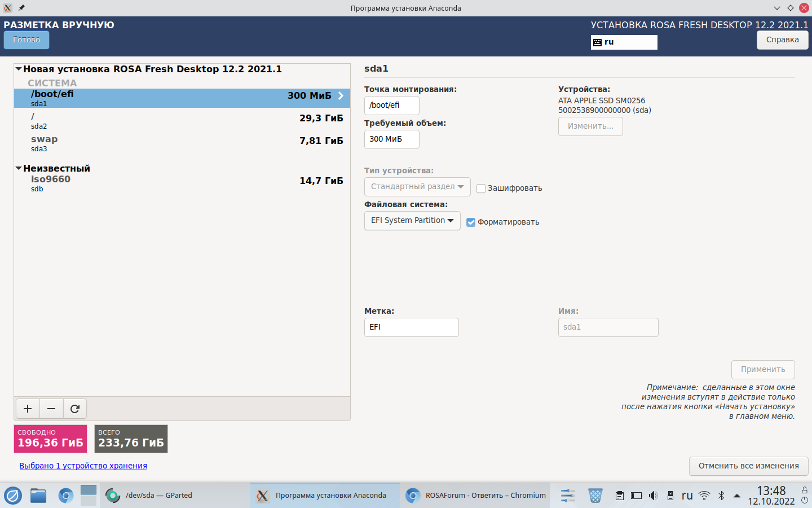This screenshot has width=812, height=508.
Task: Launch the Chromium browser pinned icon
Action: click(x=66, y=496)
